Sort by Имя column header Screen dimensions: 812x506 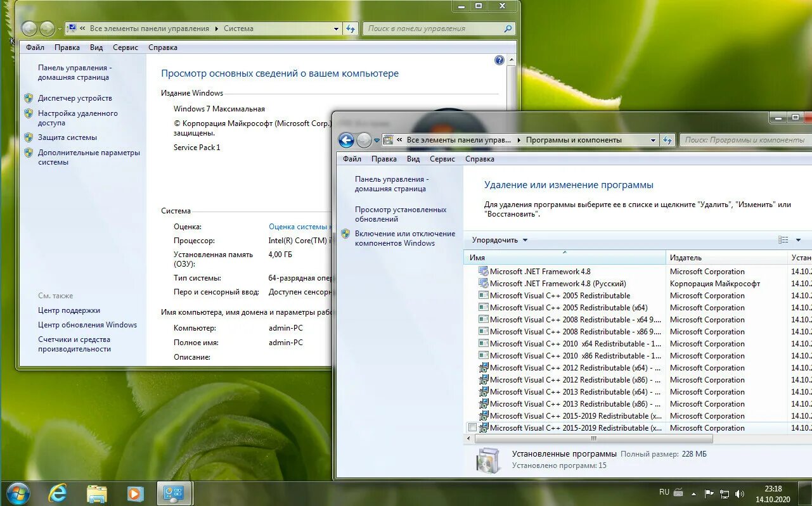[565, 258]
